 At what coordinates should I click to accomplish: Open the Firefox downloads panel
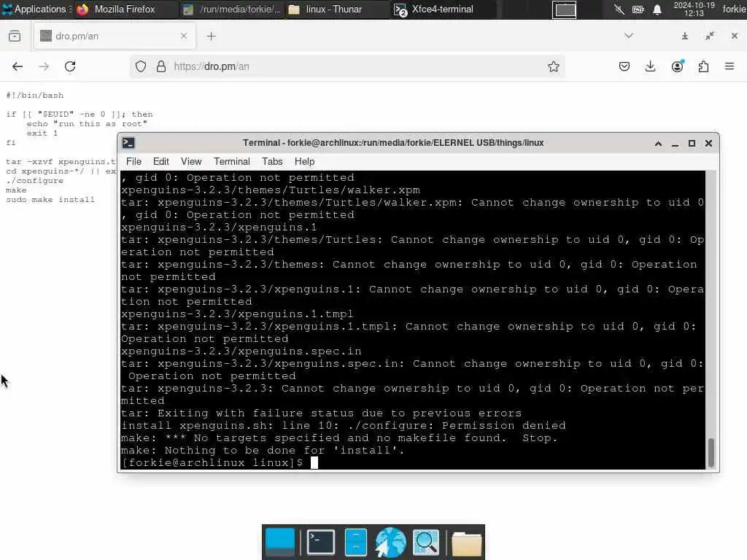pyautogui.click(x=650, y=66)
